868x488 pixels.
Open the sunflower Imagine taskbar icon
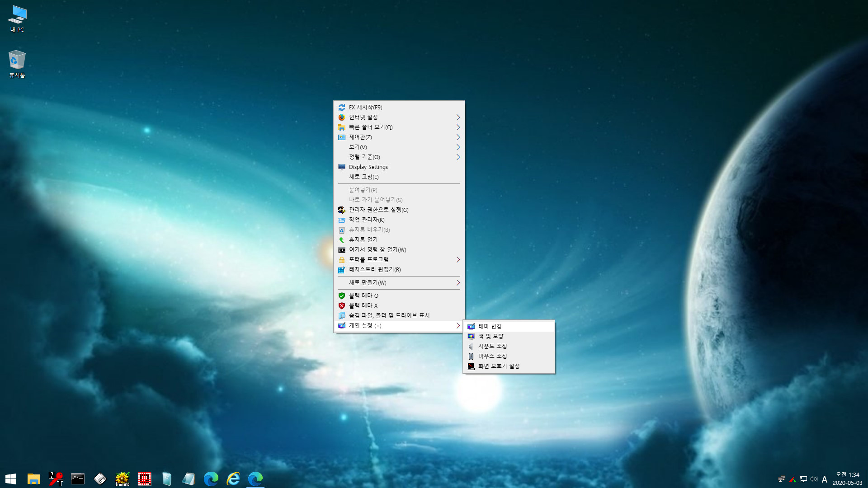coord(122,479)
